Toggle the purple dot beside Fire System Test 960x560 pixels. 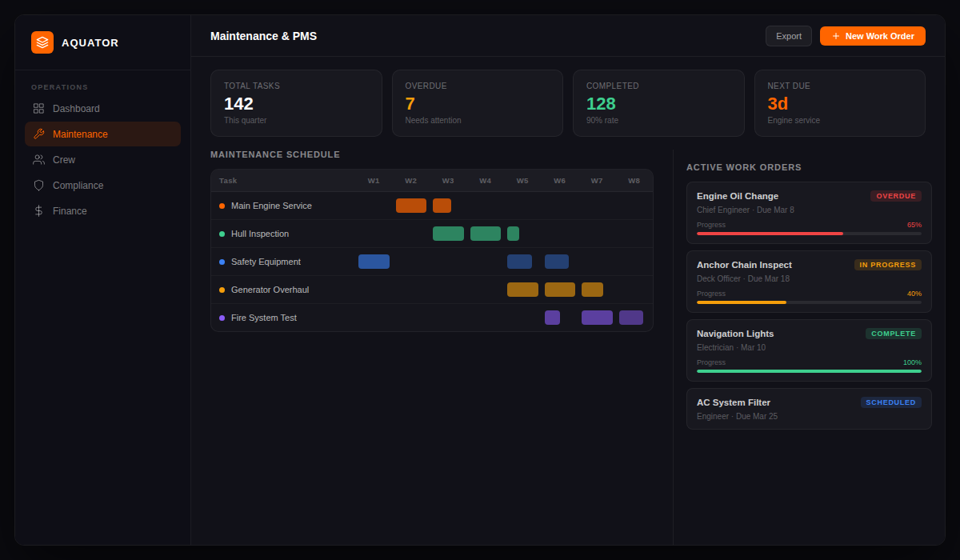222,318
